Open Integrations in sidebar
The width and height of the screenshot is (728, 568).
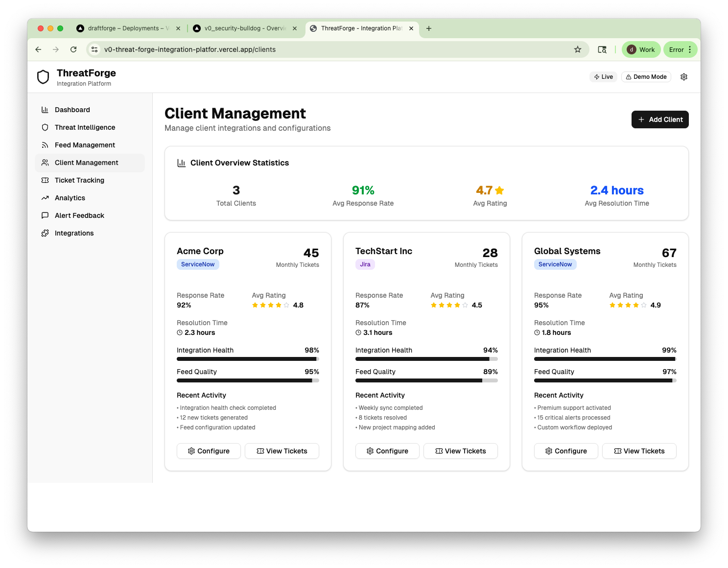click(90, 233)
